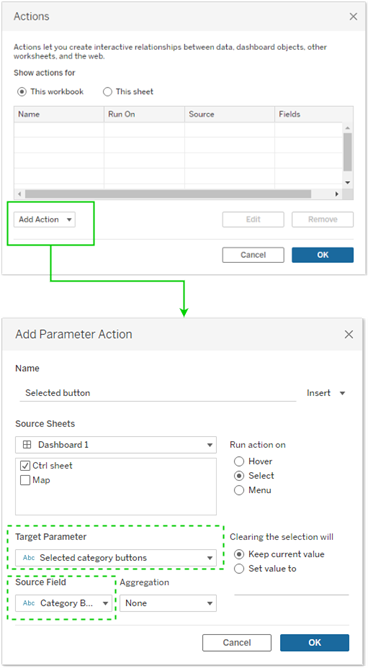Click the Fields column header
Screen dimensions: 368x668
point(313,114)
